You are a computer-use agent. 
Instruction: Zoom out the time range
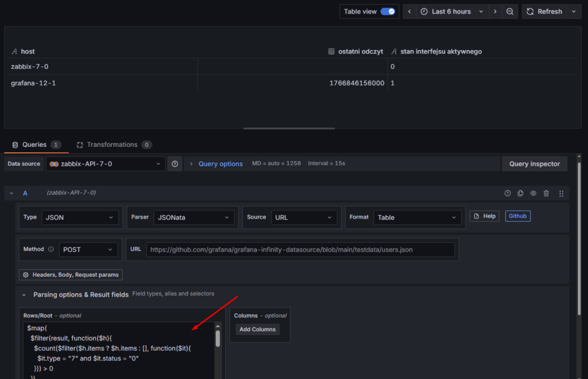(x=510, y=12)
